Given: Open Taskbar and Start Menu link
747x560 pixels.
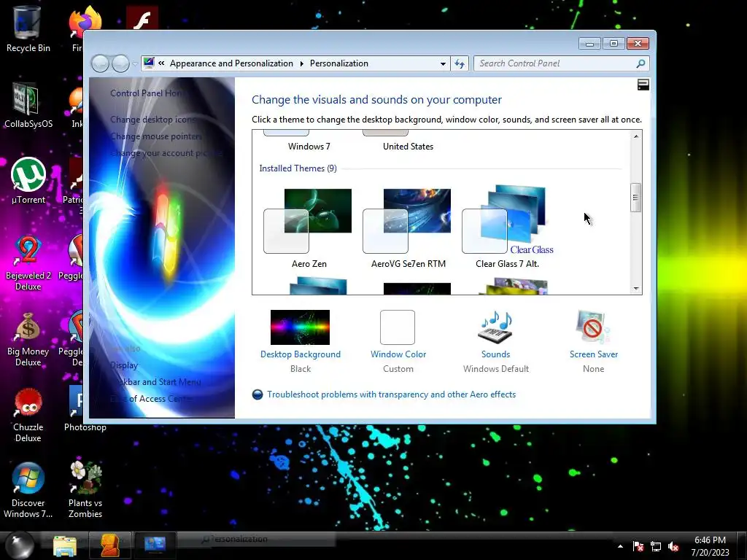Looking at the screenshot, I should [155, 382].
